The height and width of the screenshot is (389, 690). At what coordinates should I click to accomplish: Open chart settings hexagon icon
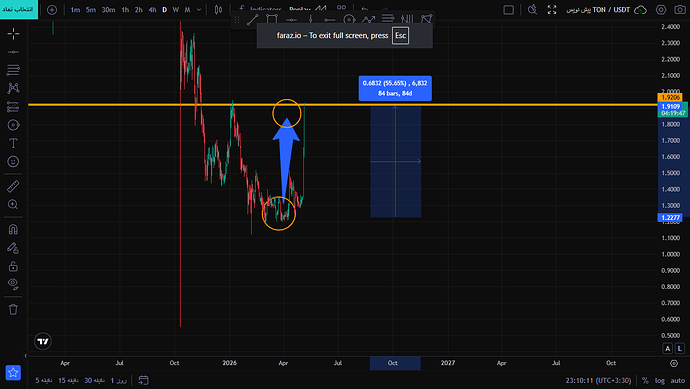tap(661, 10)
